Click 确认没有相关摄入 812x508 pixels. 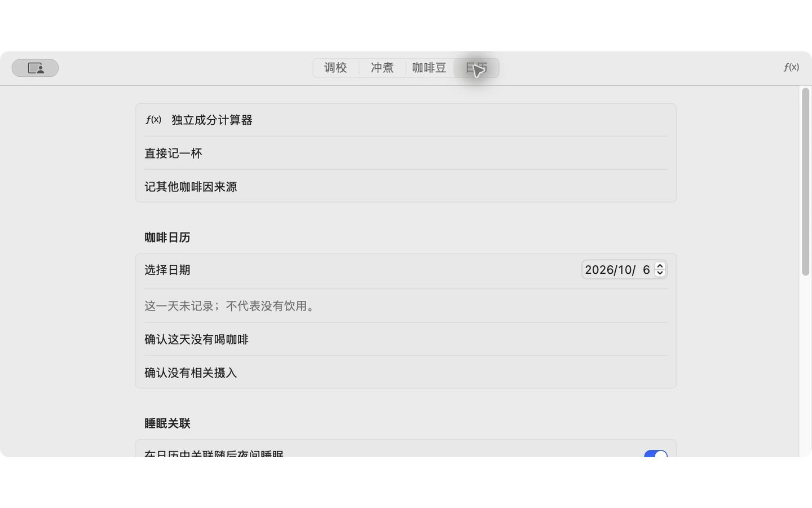(406, 373)
